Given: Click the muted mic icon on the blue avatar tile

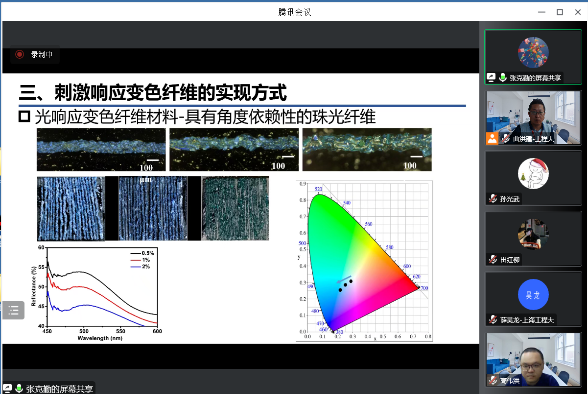Looking at the screenshot, I should click(493, 320).
